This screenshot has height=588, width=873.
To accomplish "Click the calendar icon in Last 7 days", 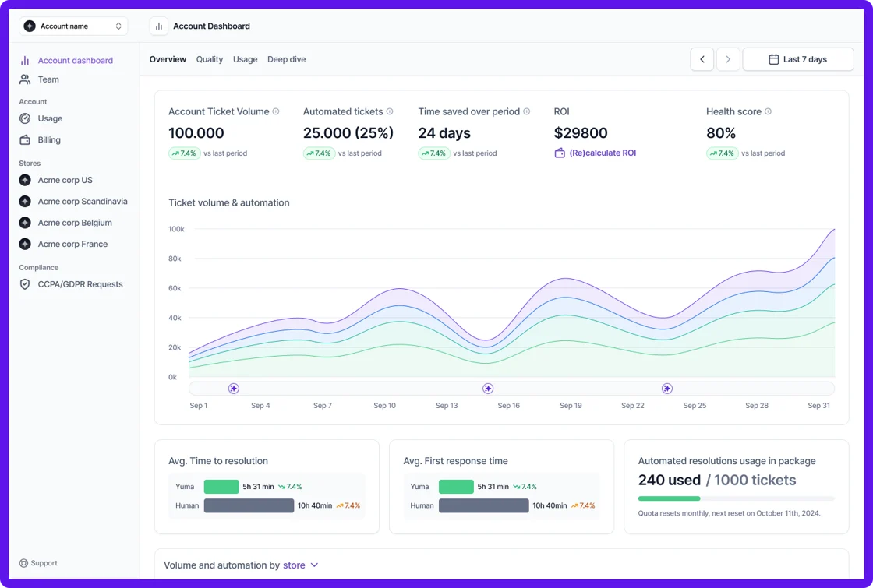I will tap(774, 58).
